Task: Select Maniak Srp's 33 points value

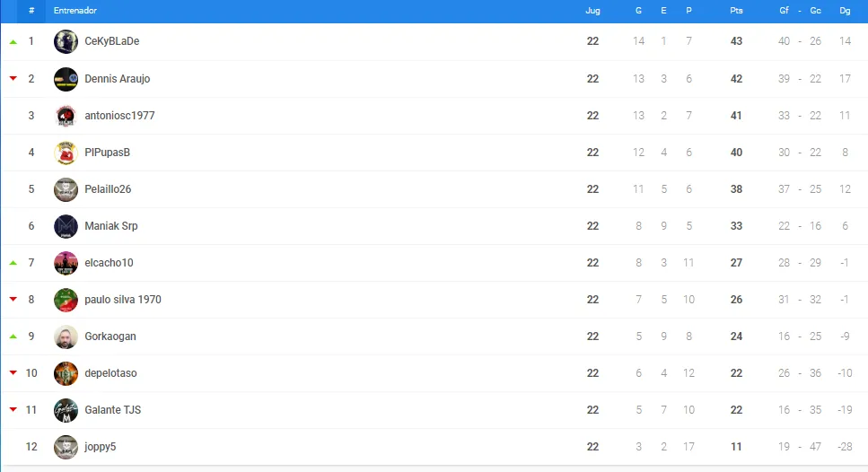Action: point(736,226)
